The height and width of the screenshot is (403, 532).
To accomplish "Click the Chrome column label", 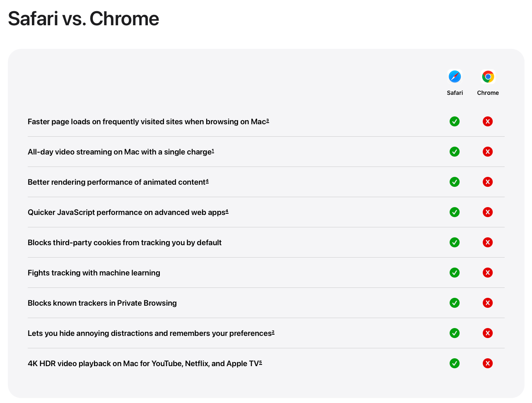I will (488, 93).
